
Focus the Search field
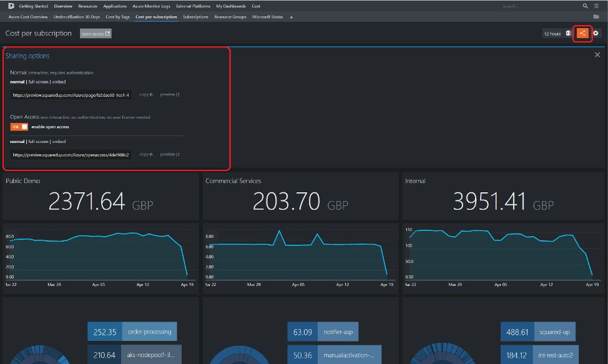[x=541, y=6]
